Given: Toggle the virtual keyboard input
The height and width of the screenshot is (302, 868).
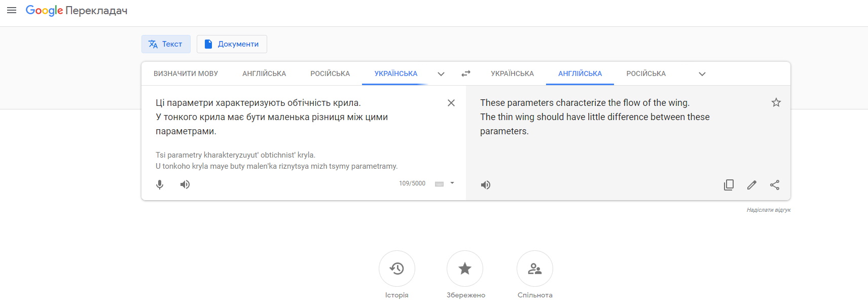Looking at the screenshot, I should [439, 184].
